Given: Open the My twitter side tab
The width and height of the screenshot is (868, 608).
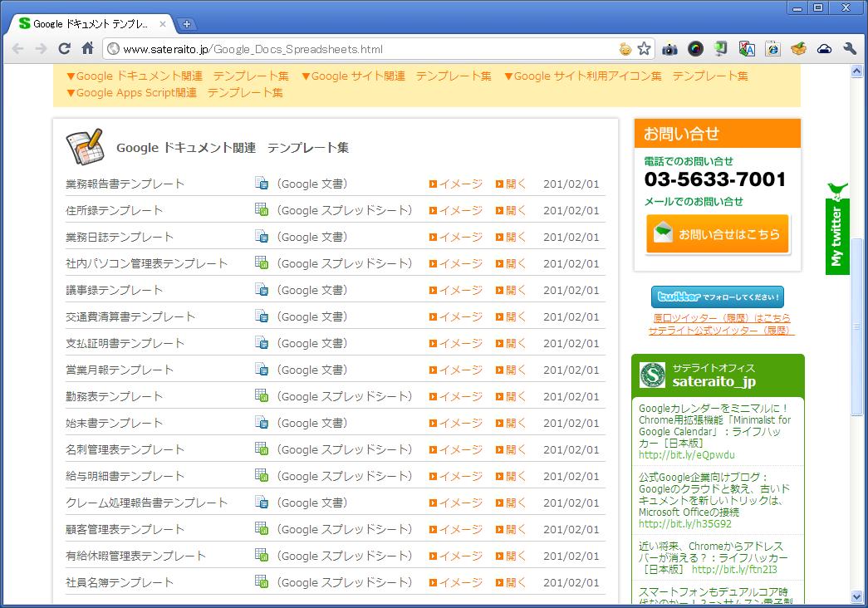Looking at the screenshot, I should click(836, 228).
